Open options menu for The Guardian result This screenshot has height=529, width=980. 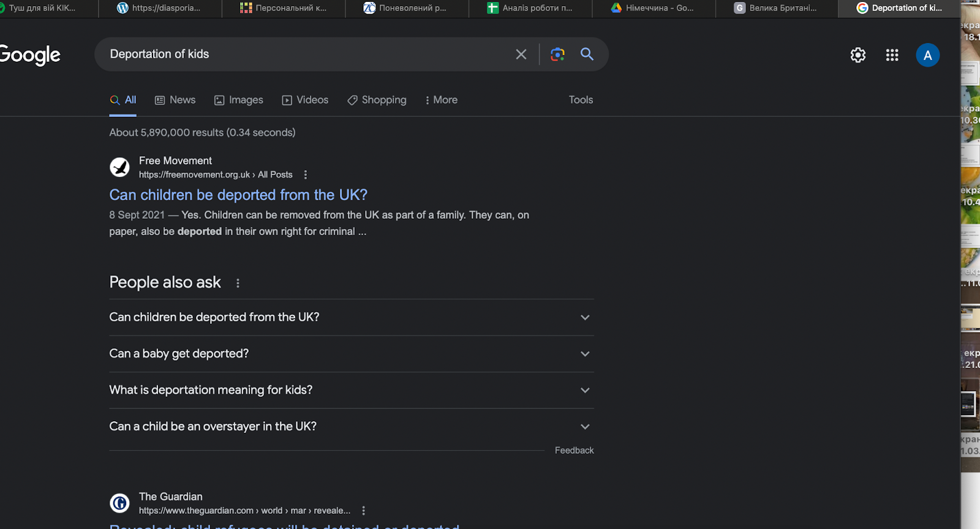[364, 511]
